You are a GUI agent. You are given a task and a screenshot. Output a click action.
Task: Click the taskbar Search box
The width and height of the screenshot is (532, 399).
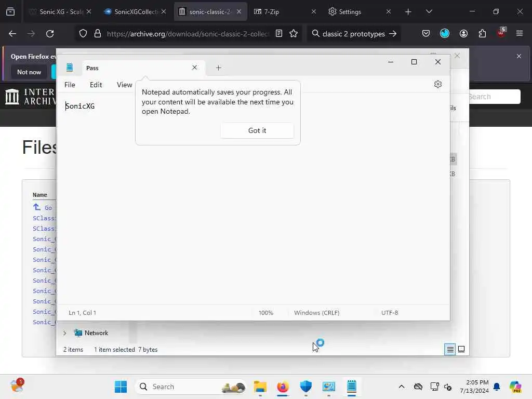[x=191, y=387]
